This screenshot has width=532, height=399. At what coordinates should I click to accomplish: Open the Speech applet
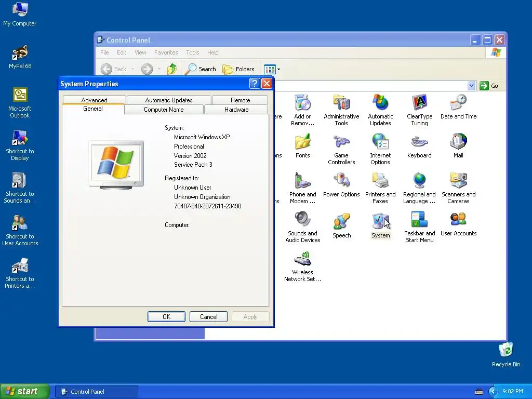341,225
